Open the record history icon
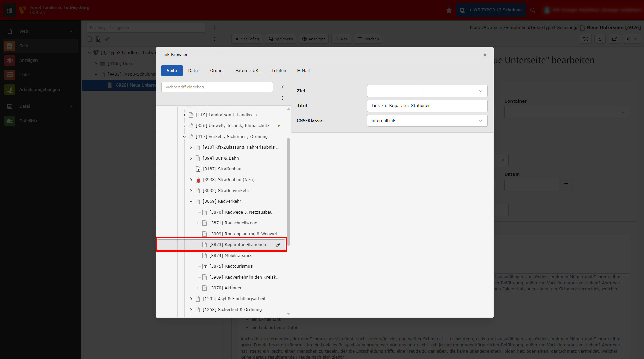The height and width of the screenshot is (359, 644). [586, 39]
